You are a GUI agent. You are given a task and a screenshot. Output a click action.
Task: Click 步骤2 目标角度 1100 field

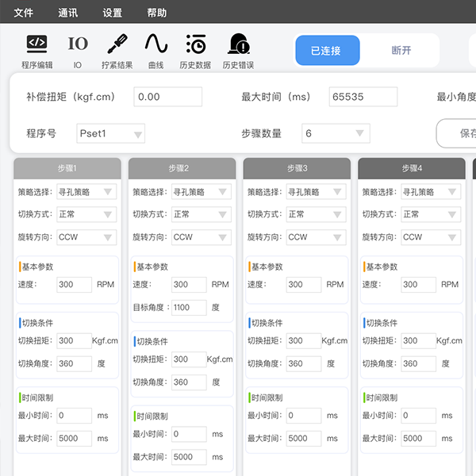(x=189, y=308)
